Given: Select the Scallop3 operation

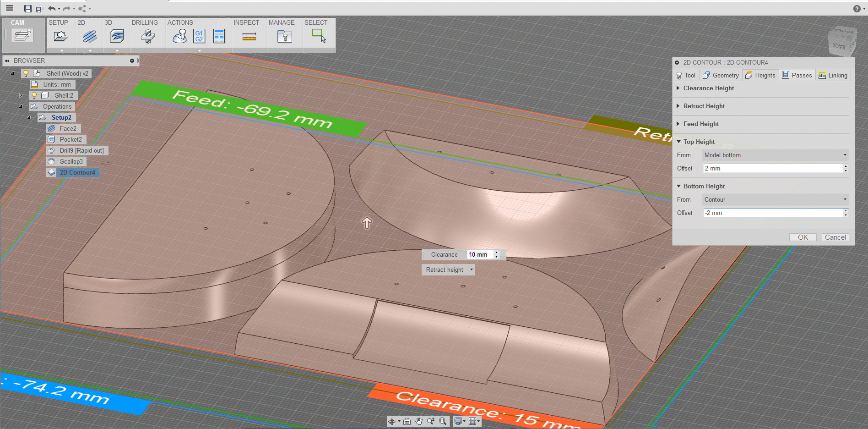Looking at the screenshot, I should click(67, 161).
